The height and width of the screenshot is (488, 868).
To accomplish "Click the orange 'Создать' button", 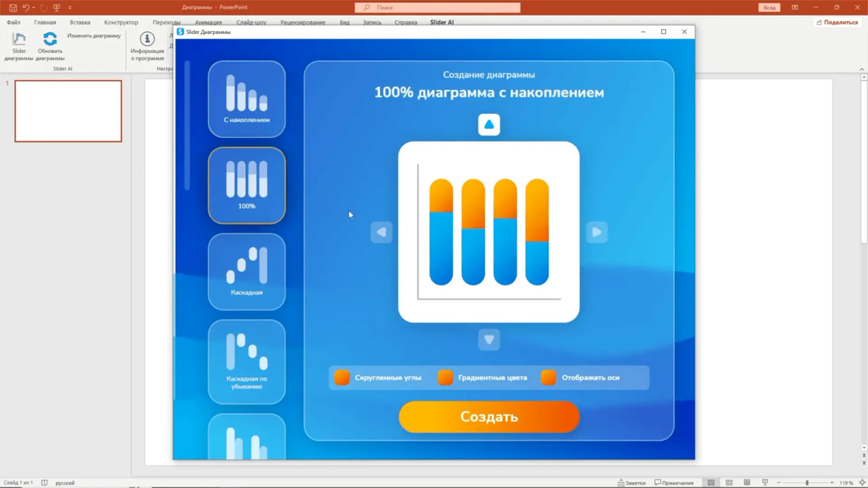I will point(489,417).
